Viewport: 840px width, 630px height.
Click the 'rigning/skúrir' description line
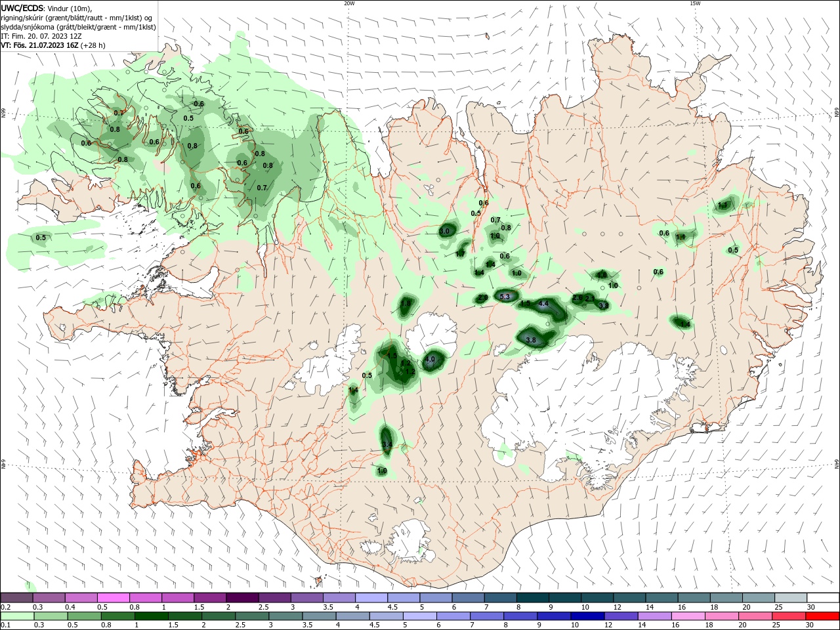(77, 18)
